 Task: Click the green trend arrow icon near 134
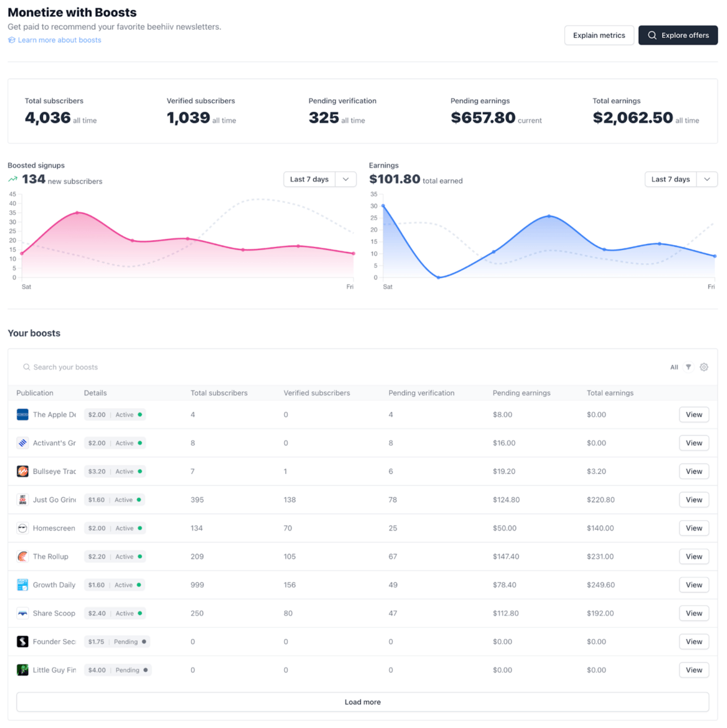click(x=13, y=179)
